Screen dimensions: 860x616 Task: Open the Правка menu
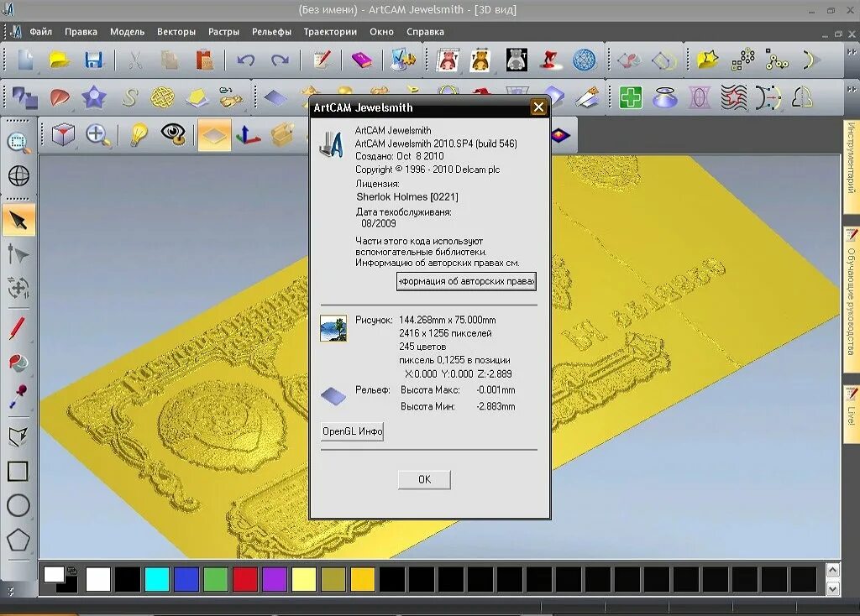(x=81, y=32)
